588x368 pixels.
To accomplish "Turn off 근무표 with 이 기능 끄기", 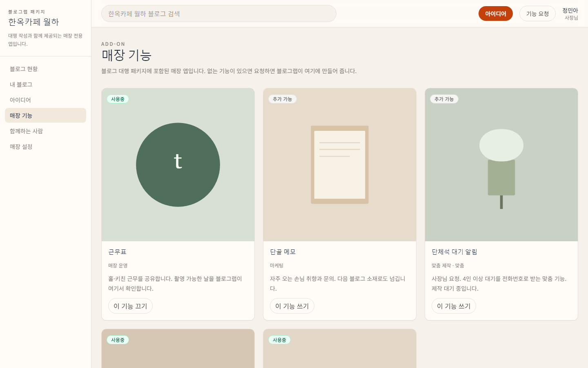I will [x=130, y=306].
